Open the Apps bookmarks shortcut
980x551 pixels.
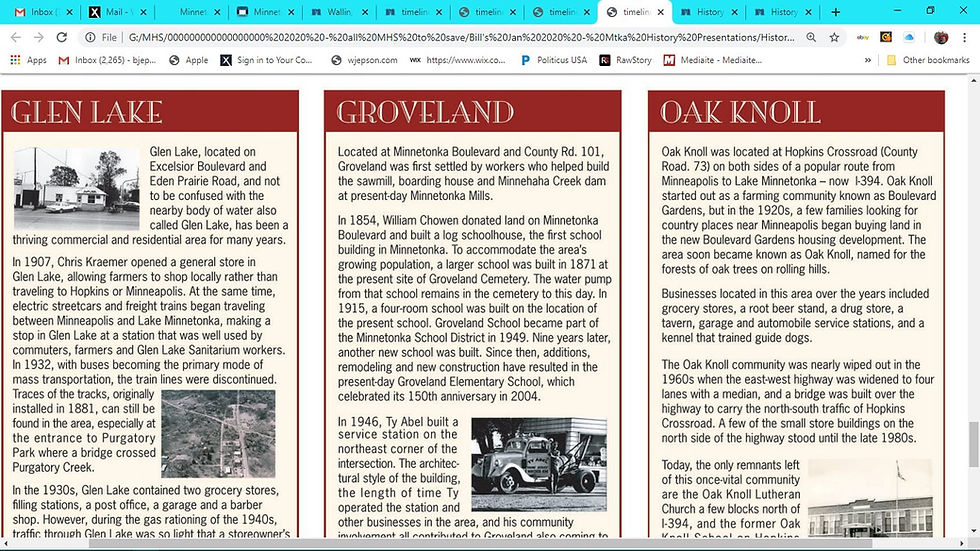click(x=29, y=60)
